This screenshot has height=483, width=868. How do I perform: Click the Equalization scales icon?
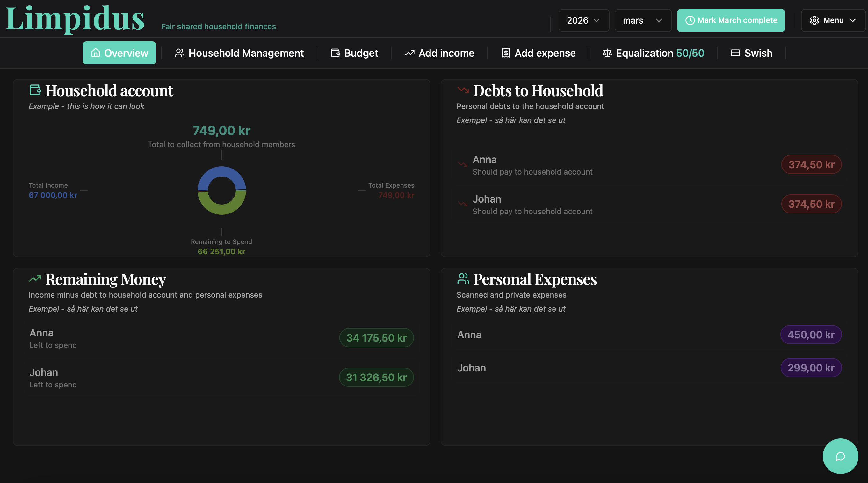click(x=607, y=53)
